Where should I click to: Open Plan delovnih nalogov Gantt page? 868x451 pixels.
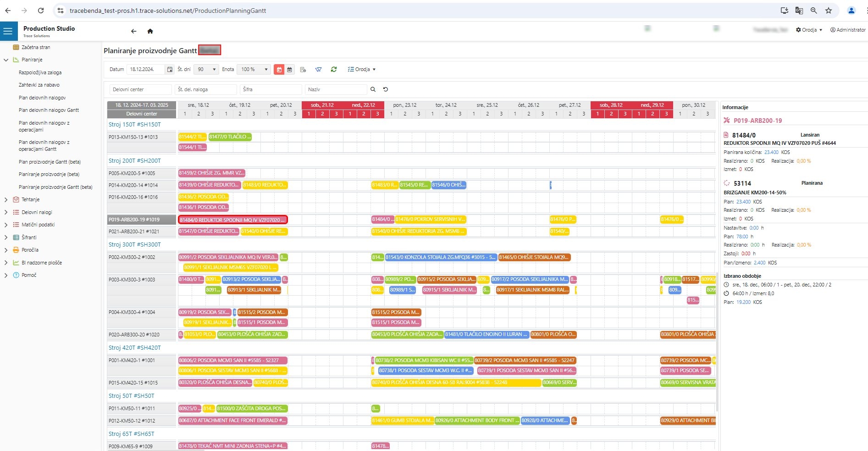click(x=49, y=110)
